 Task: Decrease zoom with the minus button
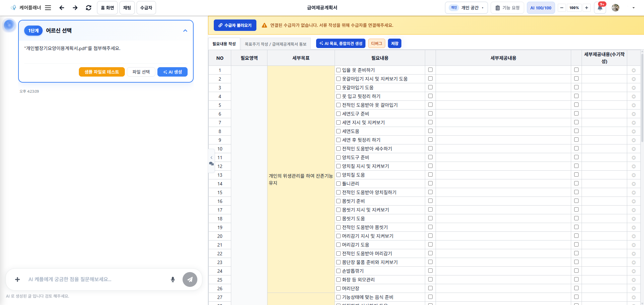(x=562, y=8)
